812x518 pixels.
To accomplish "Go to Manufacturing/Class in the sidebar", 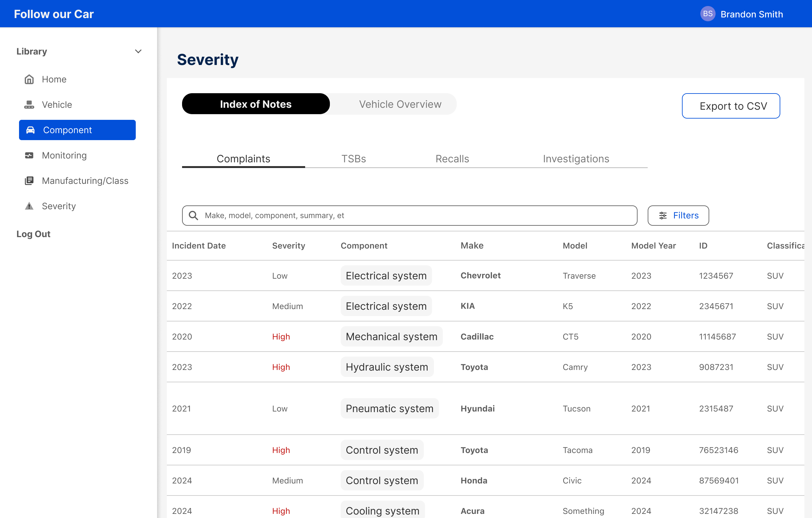I will [85, 181].
